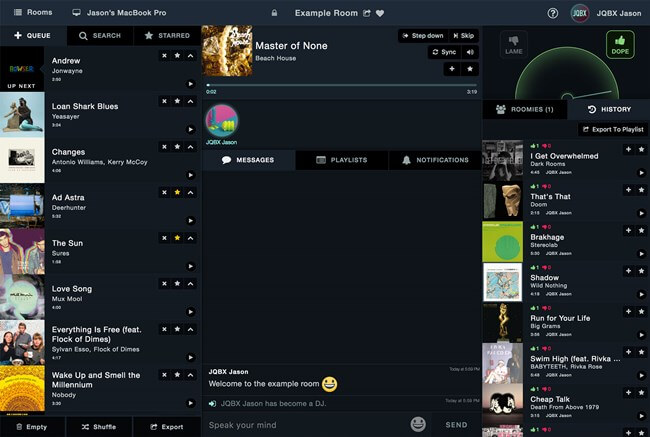Image resolution: width=650 pixels, height=437 pixels.
Task: Vote Lame on current song
Action: [x=514, y=44]
